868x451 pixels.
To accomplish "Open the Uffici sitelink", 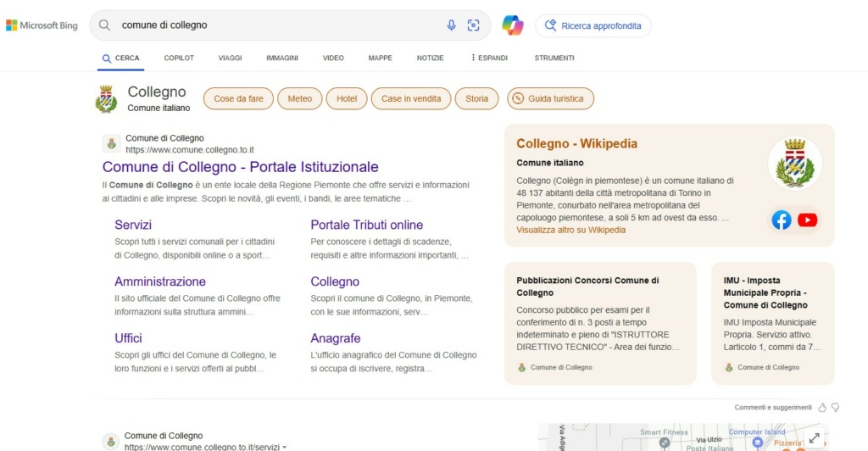I will tap(128, 338).
